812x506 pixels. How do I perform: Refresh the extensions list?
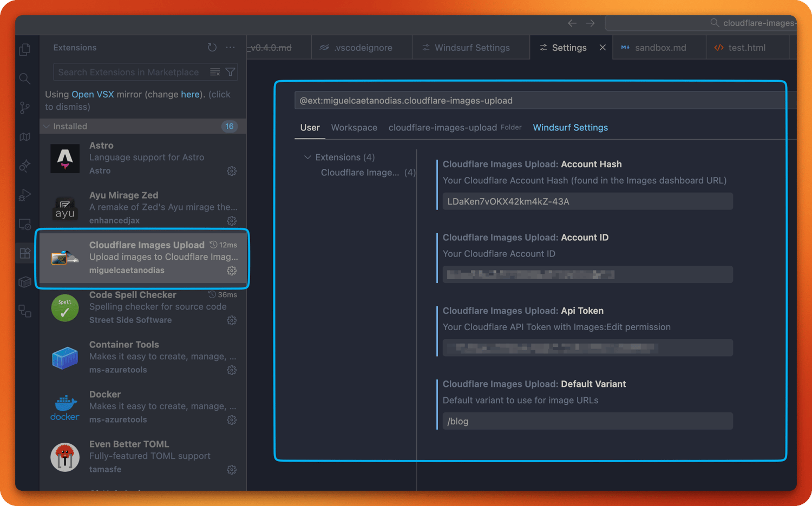point(212,48)
